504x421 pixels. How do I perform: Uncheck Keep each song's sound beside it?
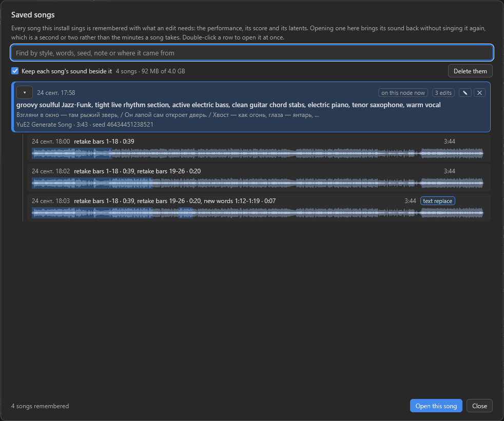click(x=15, y=71)
